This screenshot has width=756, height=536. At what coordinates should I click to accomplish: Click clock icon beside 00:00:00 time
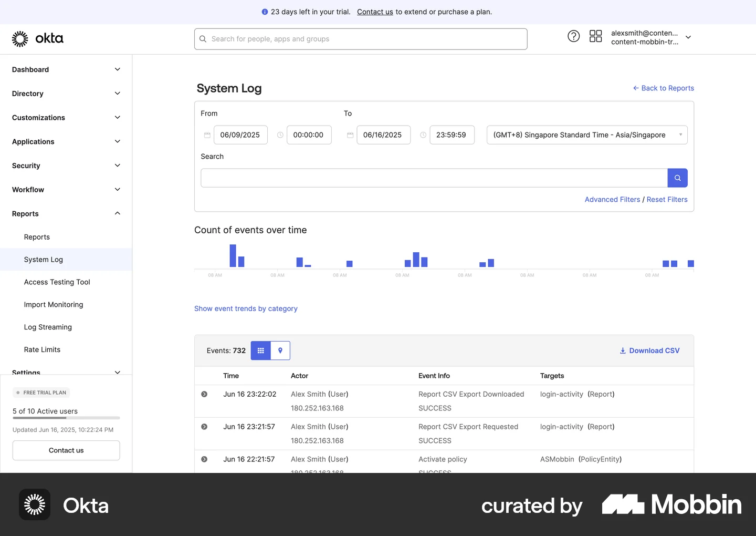point(280,135)
